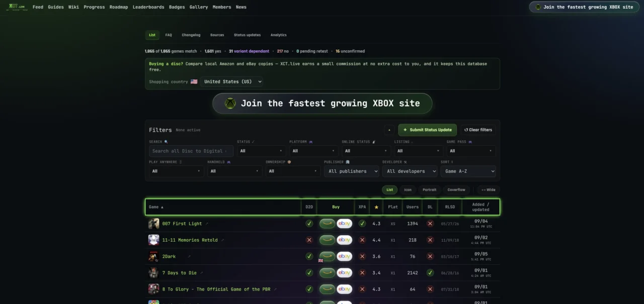644x304 pixels.
Task: Click the Xbox logo in the large join banner
Action: pyautogui.click(x=230, y=104)
